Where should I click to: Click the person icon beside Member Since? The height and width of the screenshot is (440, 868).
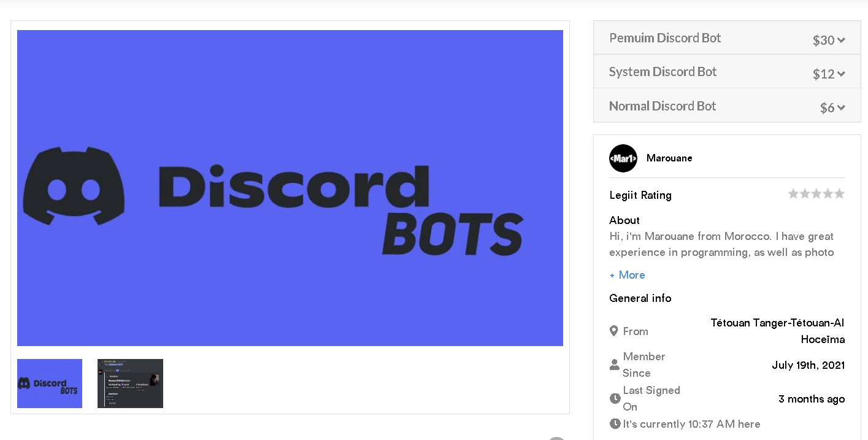click(x=615, y=365)
